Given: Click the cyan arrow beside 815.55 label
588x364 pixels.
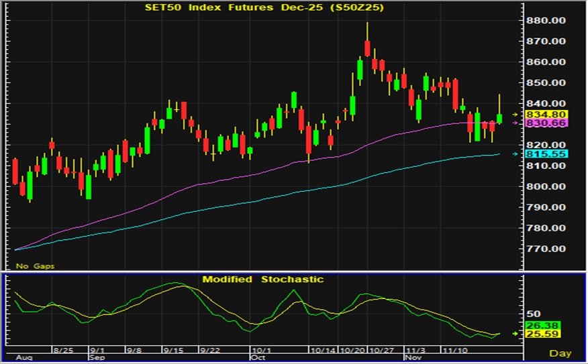Looking at the screenshot, I should tap(515, 154).
